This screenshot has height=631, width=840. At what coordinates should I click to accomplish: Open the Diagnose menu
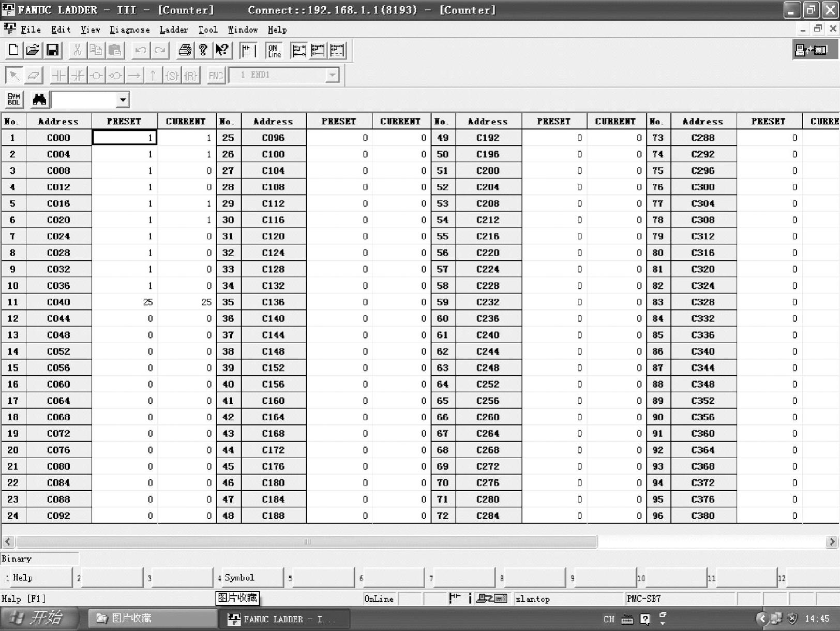pyautogui.click(x=129, y=30)
